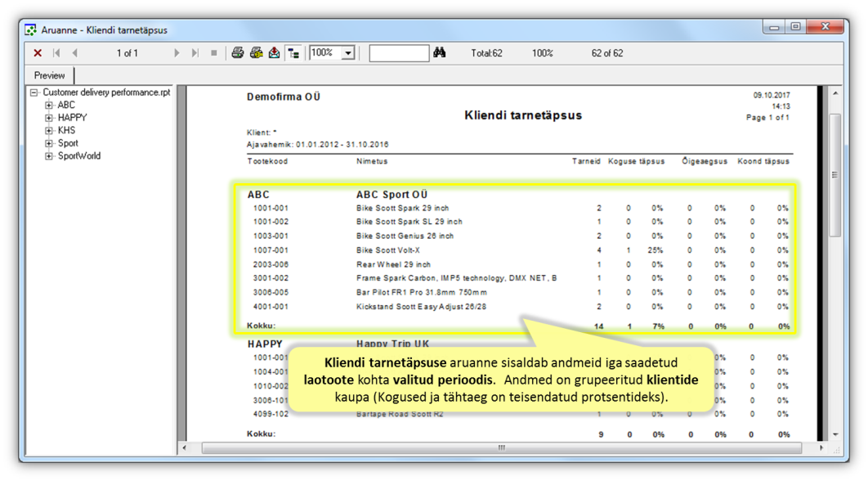Click the "7%" total in ABC Kokku row

pyautogui.click(x=658, y=326)
